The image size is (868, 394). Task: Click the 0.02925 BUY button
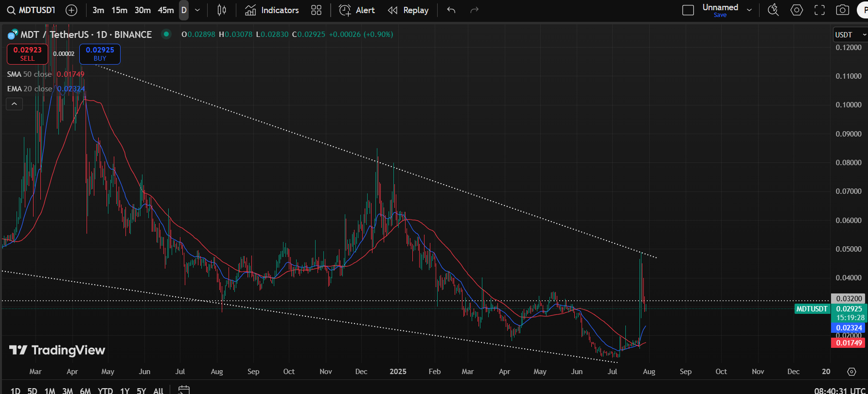point(100,54)
